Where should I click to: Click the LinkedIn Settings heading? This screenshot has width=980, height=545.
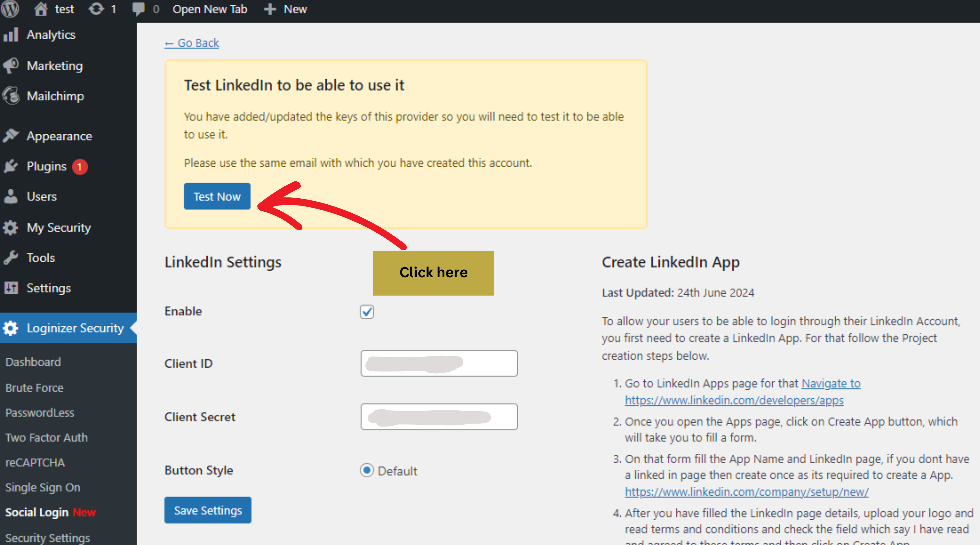coord(223,262)
